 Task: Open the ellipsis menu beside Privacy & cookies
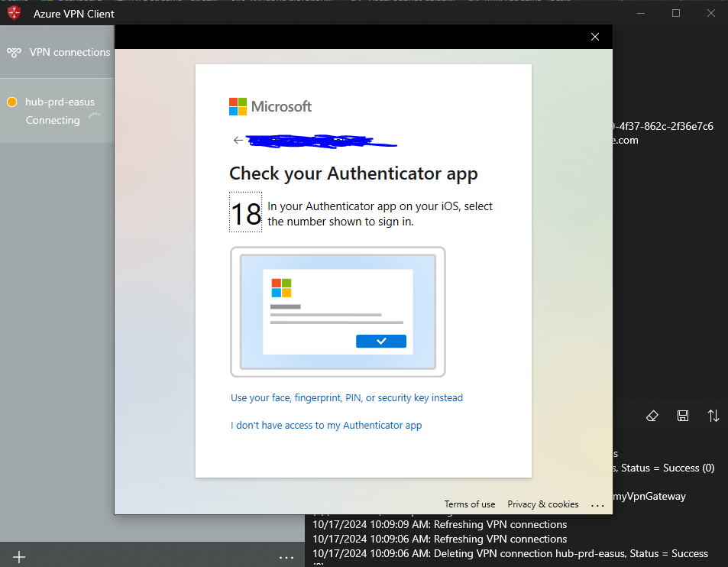click(x=597, y=504)
